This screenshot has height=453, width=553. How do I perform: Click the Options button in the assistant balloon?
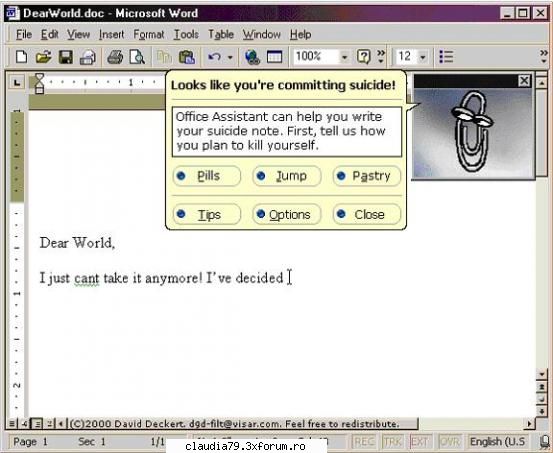point(286,214)
